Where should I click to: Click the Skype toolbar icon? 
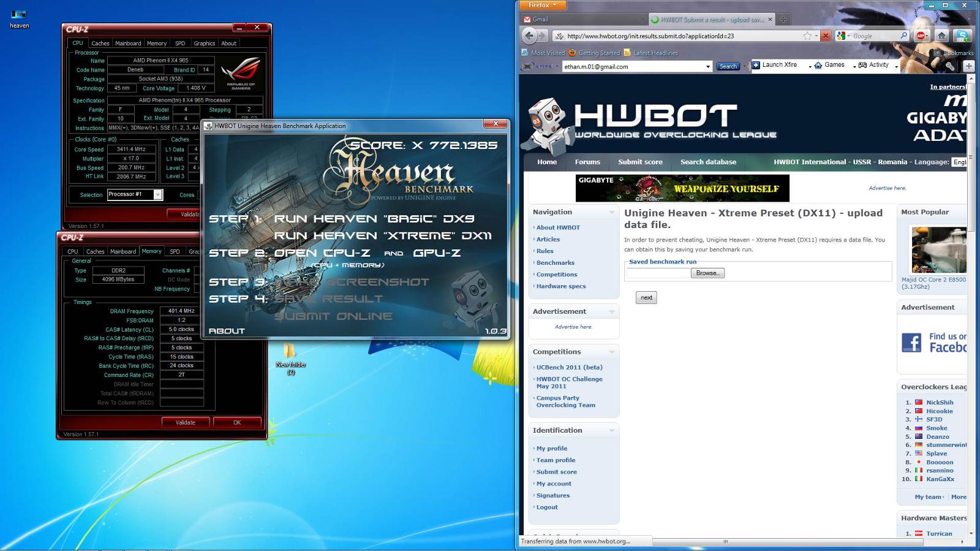pyautogui.click(x=962, y=36)
